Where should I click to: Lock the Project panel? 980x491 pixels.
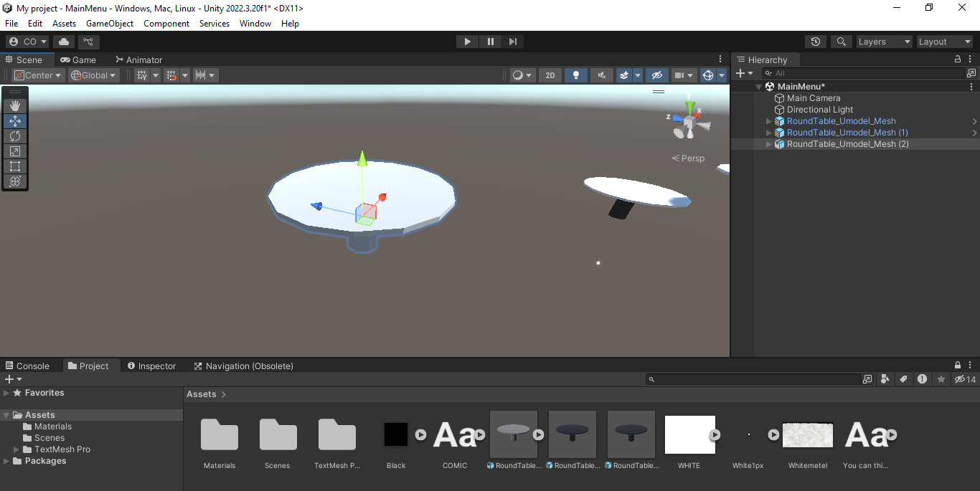coord(957,365)
